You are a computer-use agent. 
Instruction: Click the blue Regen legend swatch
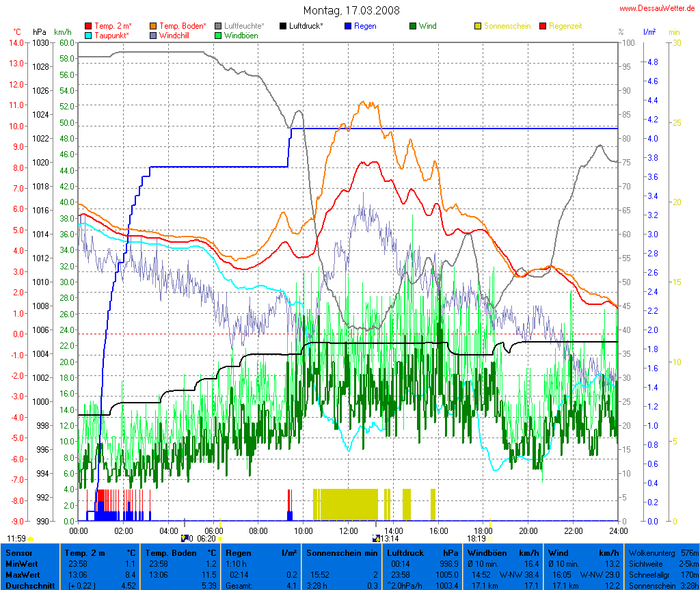tap(348, 26)
